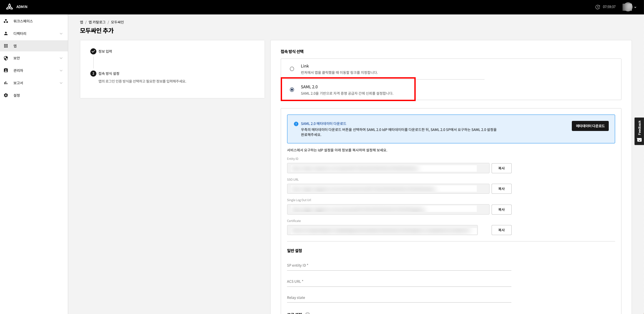
Task: Open the 앱 sidebar menu item
Action: click(34, 46)
